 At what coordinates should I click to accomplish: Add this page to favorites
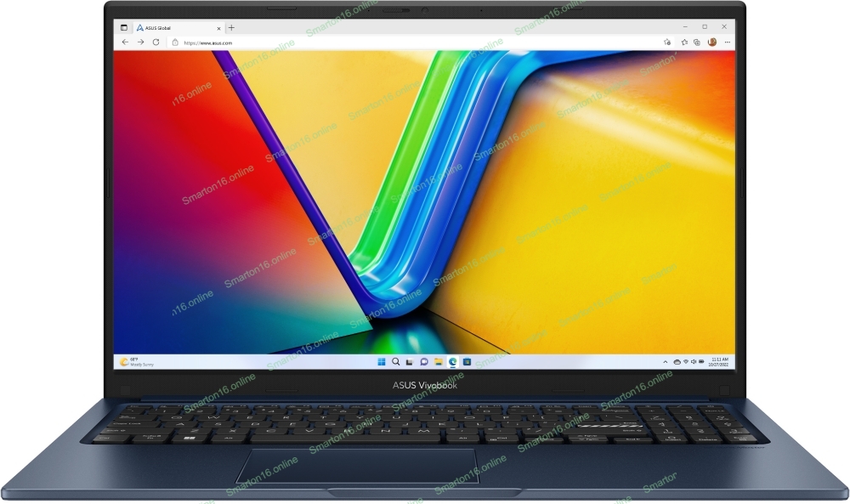point(667,42)
